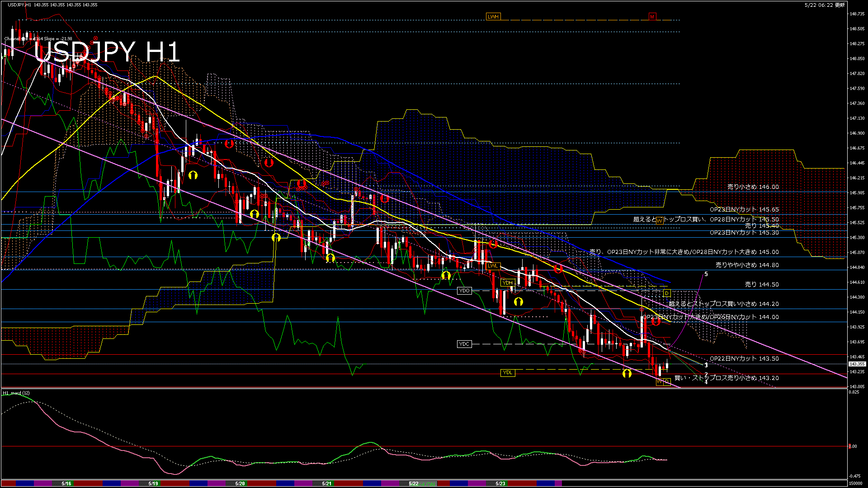This screenshot has width=868, height=488.
Task: Click the 5/19 date marker
Action: tap(153, 483)
